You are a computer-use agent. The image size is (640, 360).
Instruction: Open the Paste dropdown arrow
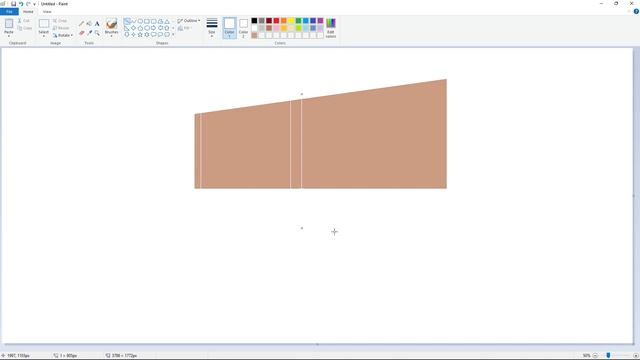click(9, 36)
